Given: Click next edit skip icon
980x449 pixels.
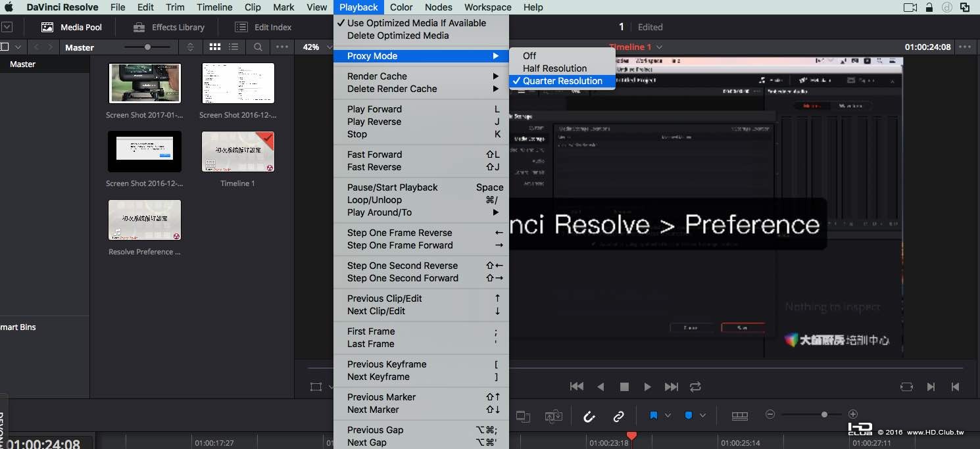Looking at the screenshot, I should [931, 387].
